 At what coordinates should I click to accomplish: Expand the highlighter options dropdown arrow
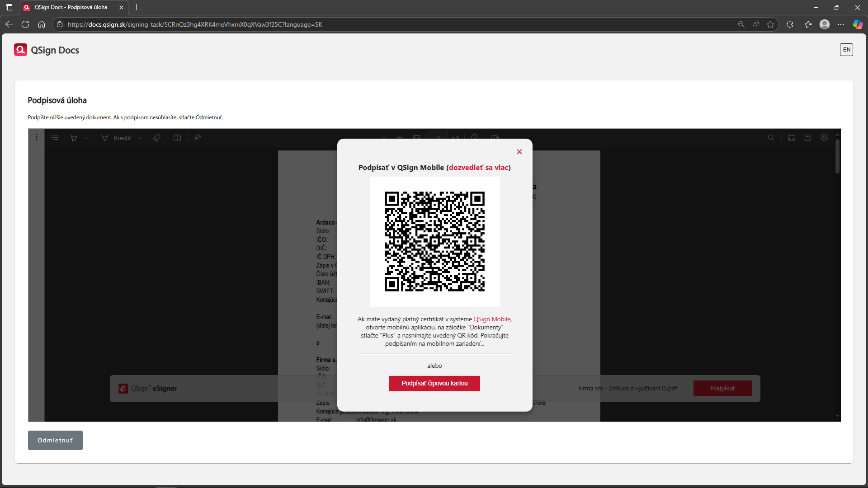86,138
